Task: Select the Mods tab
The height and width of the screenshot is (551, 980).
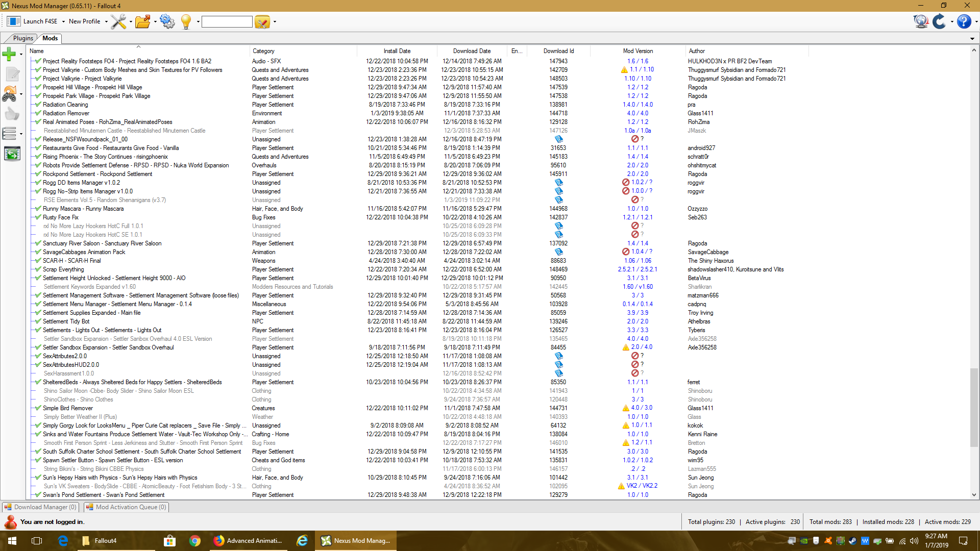Action: tap(50, 38)
